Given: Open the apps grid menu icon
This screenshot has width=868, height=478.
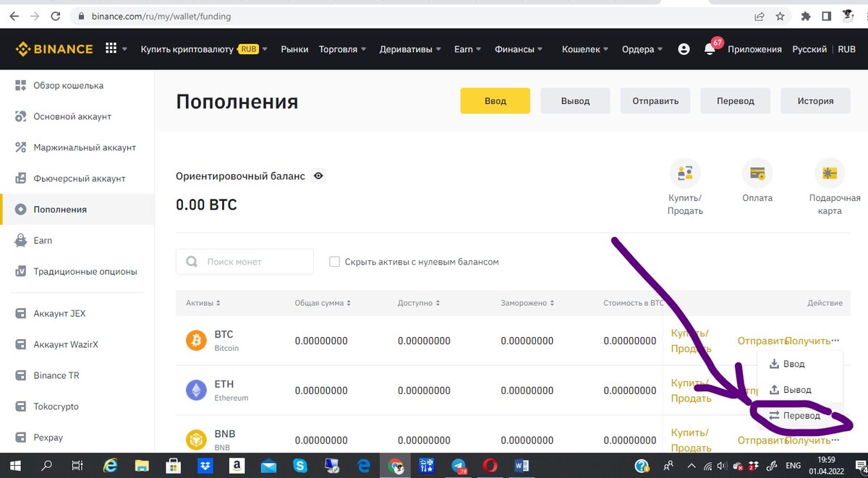Looking at the screenshot, I should coord(111,48).
